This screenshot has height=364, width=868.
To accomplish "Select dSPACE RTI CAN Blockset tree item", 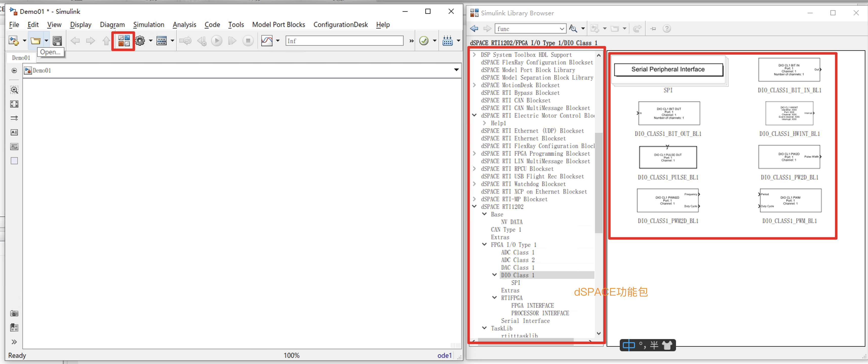I will pyautogui.click(x=516, y=100).
